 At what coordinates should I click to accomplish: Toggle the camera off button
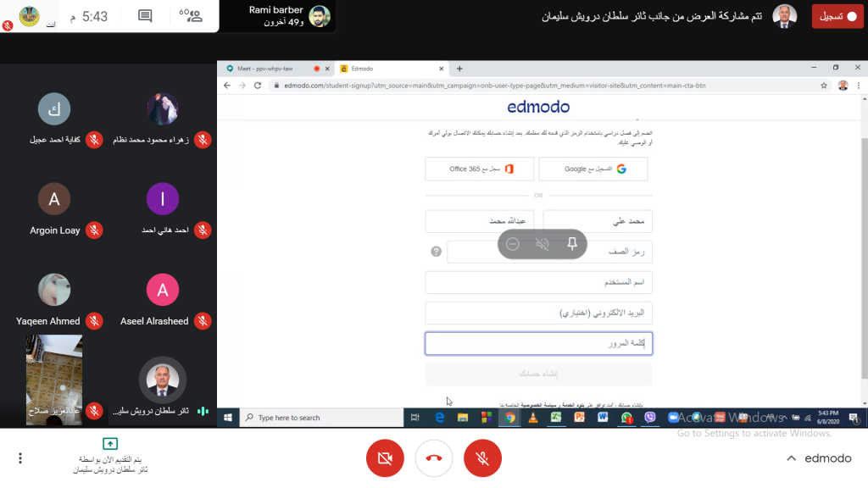tap(386, 458)
